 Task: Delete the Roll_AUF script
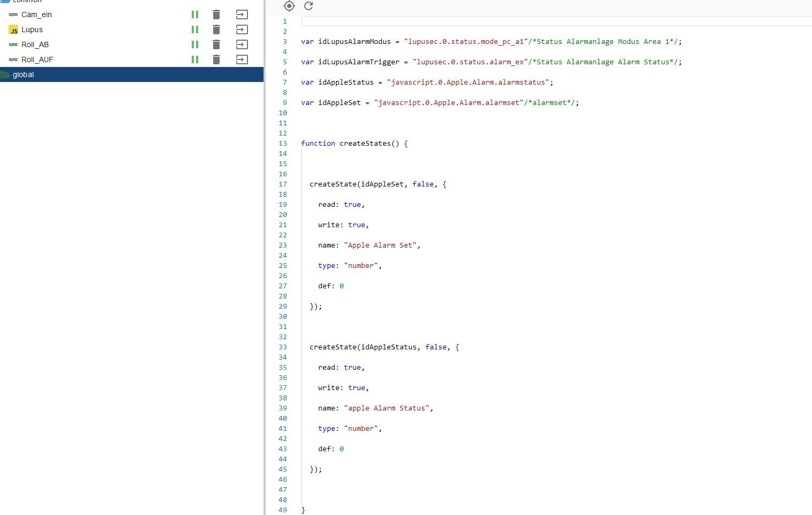point(216,59)
